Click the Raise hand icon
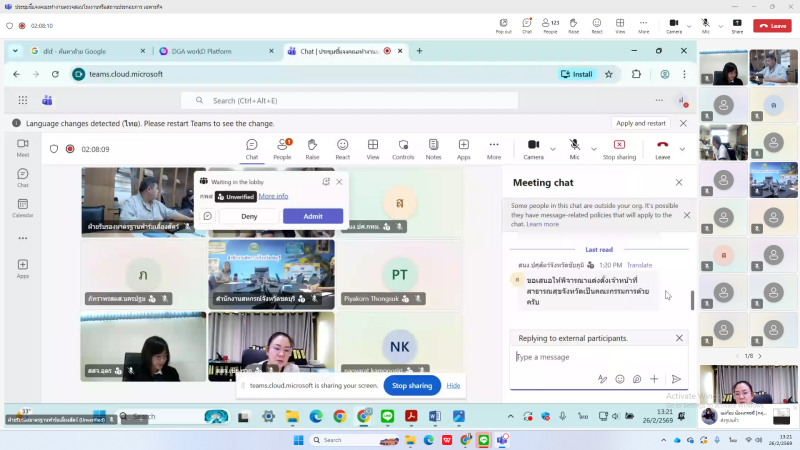Viewport: 800px width, 450px height. tap(312, 148)
